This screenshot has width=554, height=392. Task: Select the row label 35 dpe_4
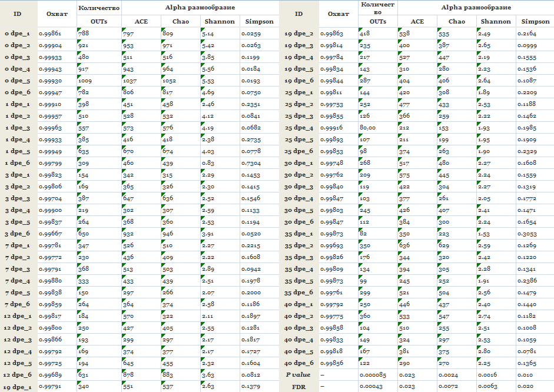299,269
